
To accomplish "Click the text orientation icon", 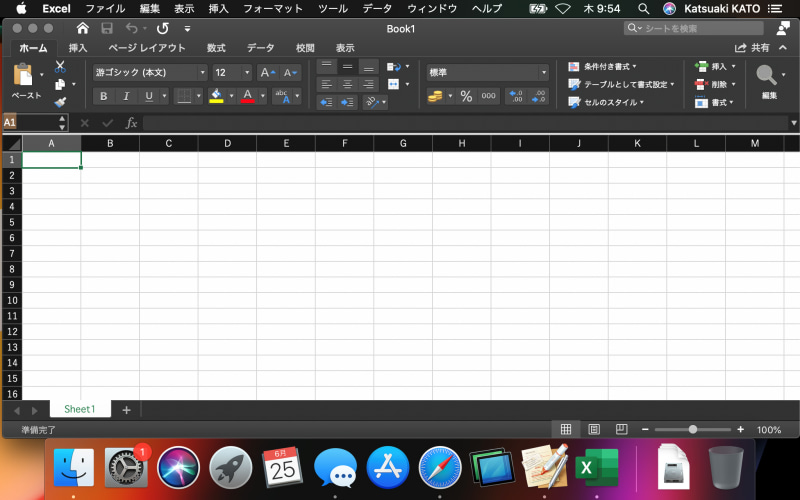I will (372, 102).
